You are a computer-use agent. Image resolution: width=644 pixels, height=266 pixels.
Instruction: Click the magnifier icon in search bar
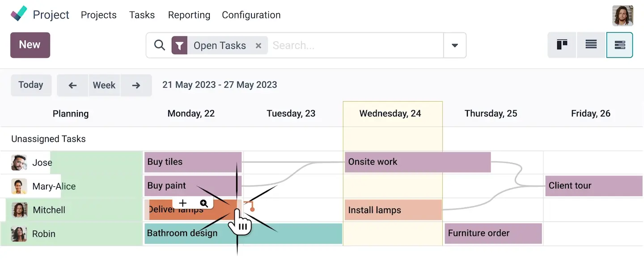tap(160, 45)
